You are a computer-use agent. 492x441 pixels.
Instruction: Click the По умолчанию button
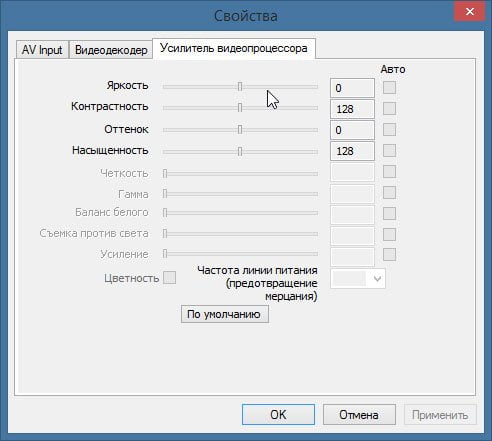click(225, 314)
